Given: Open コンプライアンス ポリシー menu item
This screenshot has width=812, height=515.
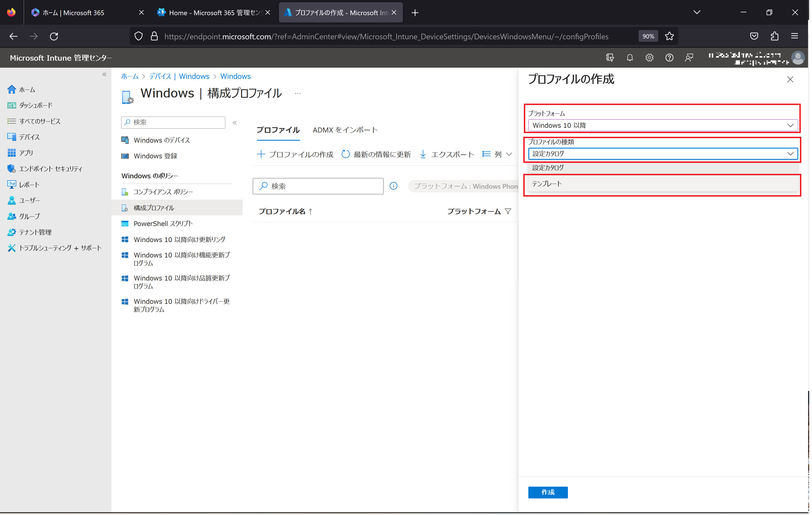Looking at the screenshot, I should [x=157, y=192].
